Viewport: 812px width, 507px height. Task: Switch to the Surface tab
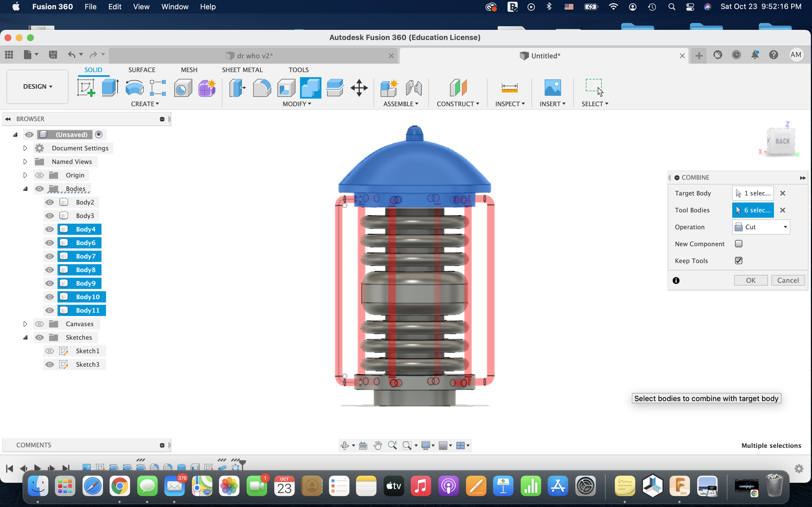[142, 70]
